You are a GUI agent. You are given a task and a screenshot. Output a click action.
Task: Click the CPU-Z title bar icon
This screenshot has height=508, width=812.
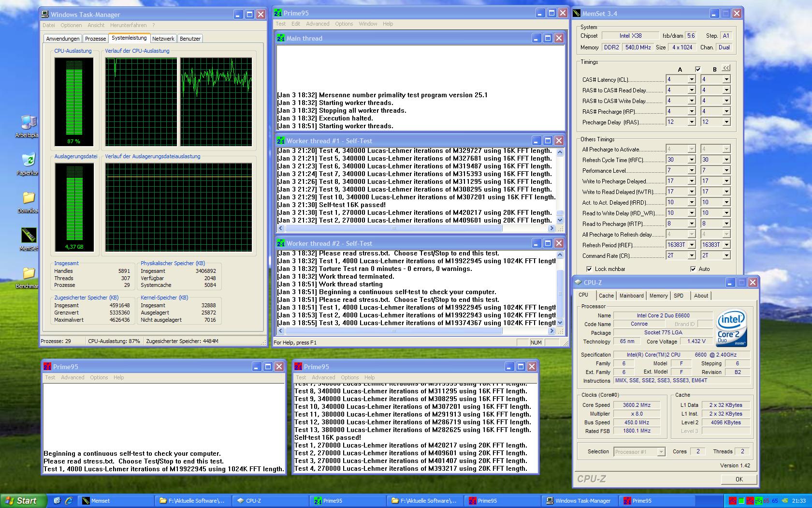tap(578, 282)
